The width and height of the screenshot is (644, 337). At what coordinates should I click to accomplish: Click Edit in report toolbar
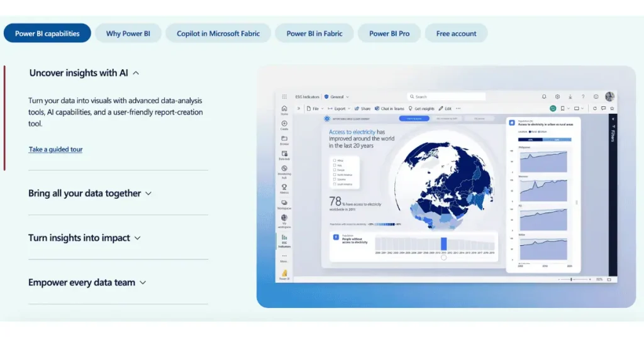(x=445, y=108)
